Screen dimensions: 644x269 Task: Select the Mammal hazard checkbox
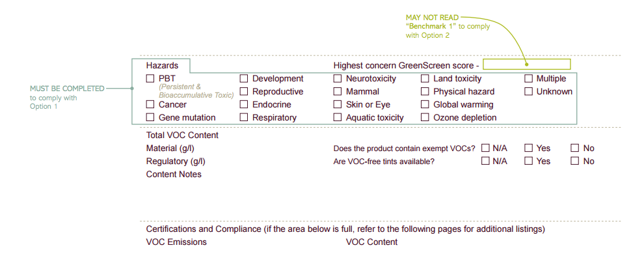point(338,91)
